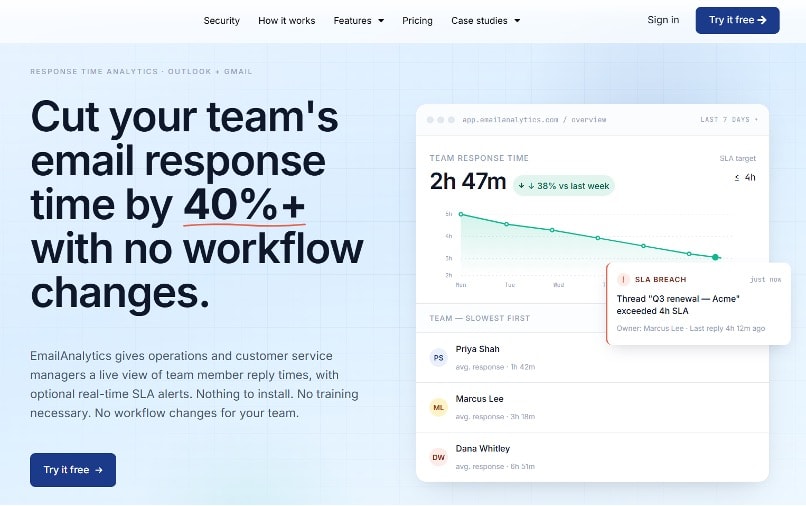Click Try it free in header
806x506 pixels.
click(737, 21)
